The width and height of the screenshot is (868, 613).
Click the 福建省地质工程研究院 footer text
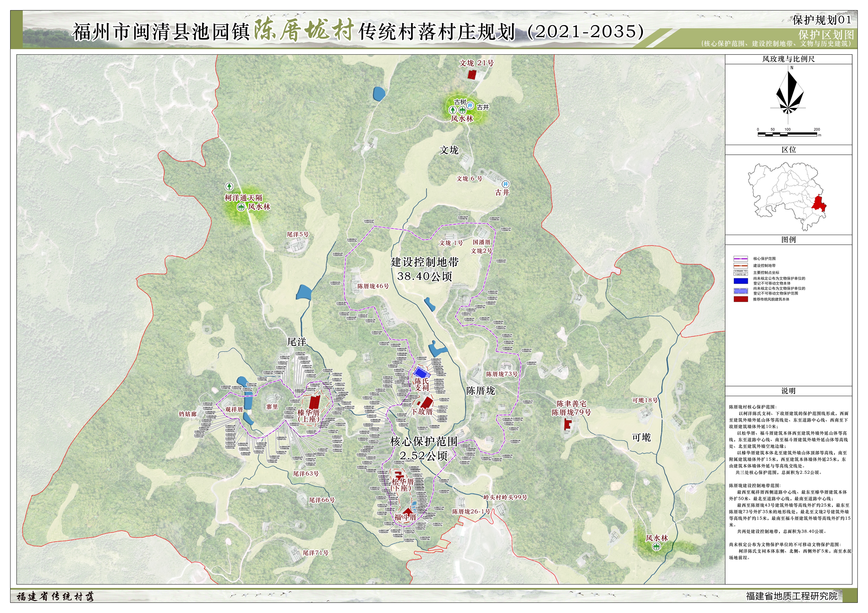pyautogui.click(x=792, y=596)
